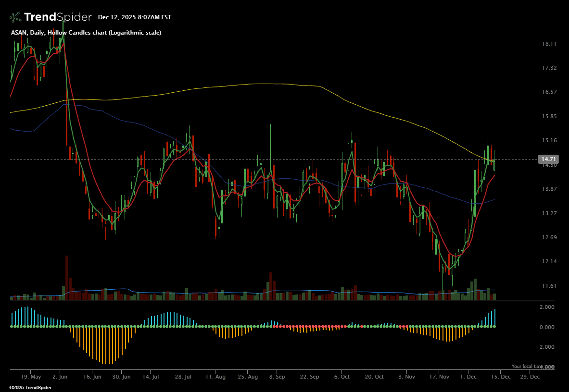569x392 pixels.
Task: Click the Your local time zone note
Action: point(532,366)
